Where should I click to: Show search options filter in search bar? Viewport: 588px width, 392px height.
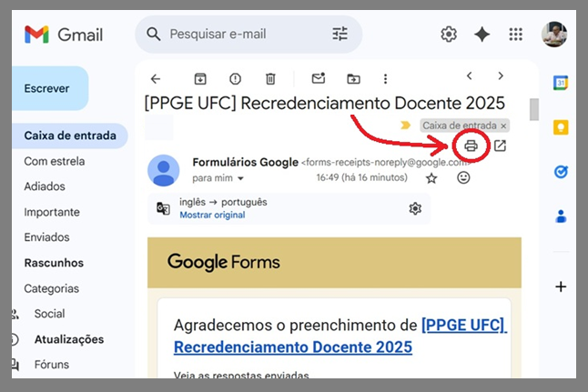click(340, 35)
